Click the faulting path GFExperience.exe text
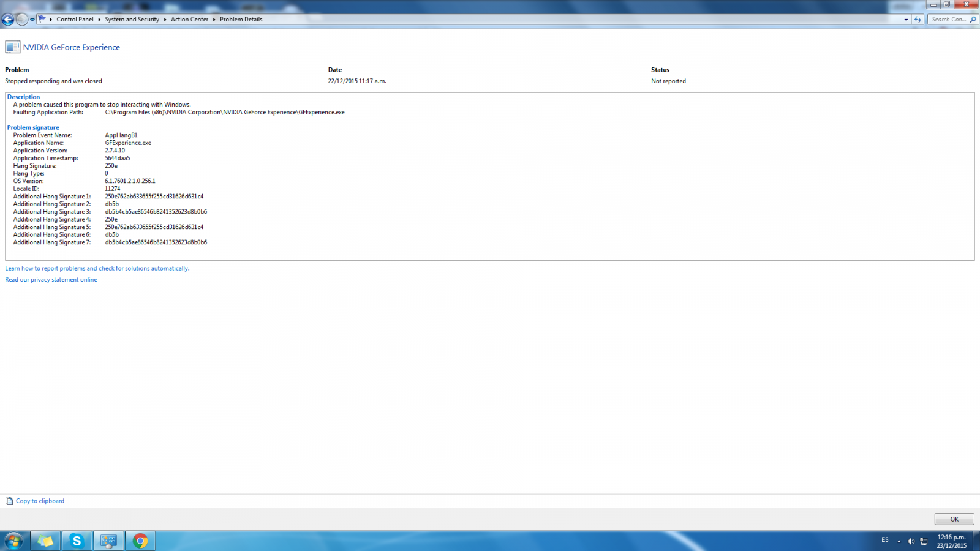 click(225, 113)
